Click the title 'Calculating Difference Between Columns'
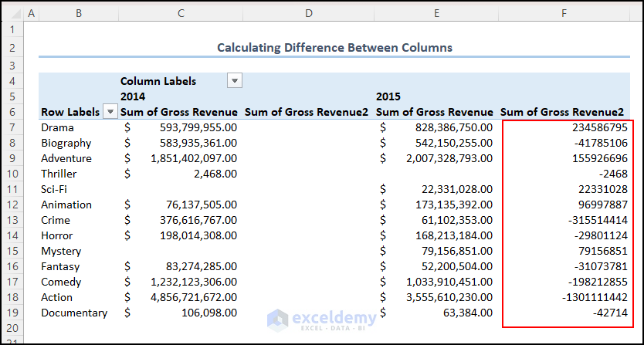 [334, 48]
